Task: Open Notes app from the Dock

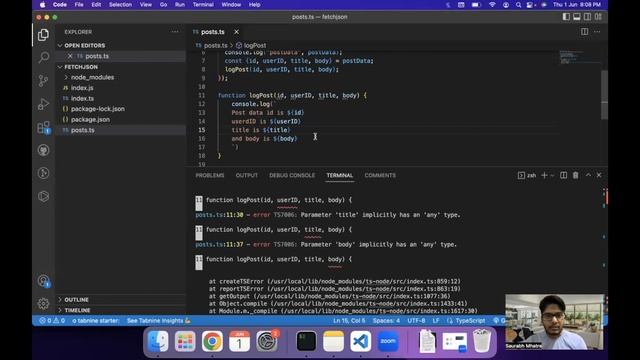Action: pyautogui.click(x=333, y=341)
